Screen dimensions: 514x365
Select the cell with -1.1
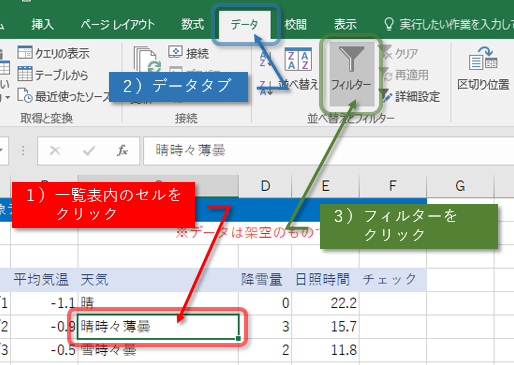[x=44, y=303]
